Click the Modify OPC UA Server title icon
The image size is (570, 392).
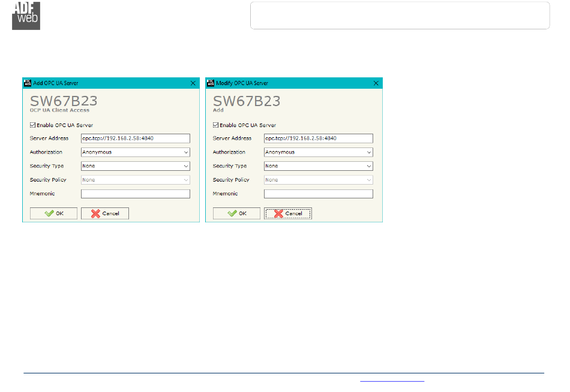click(x=210, y=83)
